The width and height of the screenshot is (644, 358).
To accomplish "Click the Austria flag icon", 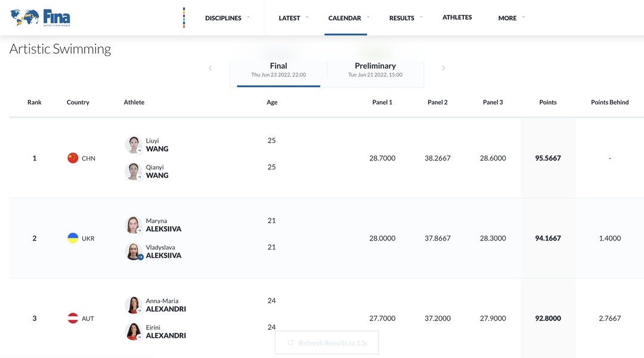I will 73,319.
